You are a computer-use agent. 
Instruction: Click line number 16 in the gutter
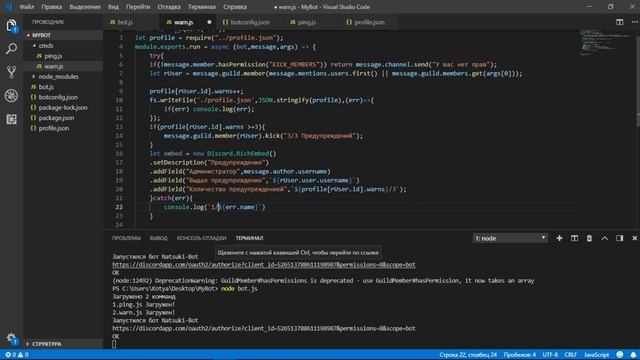[119, 153]
